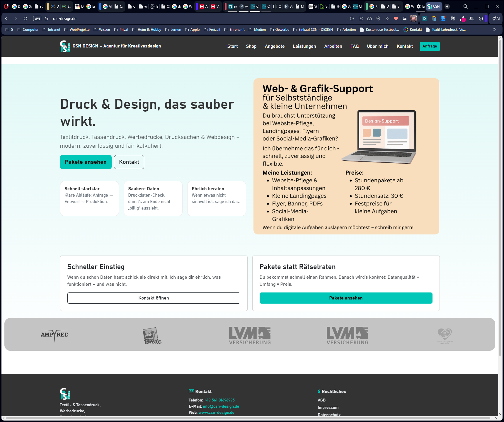Viewport: 504px width, 422px height.
Task: Take a snapshot with the camera icon
Action: click(x=370, y=18)
